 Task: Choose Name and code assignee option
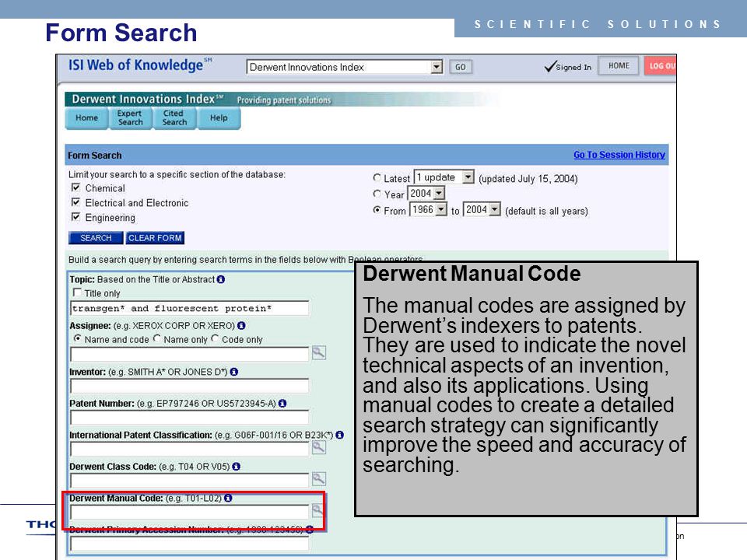pos(77,338)
